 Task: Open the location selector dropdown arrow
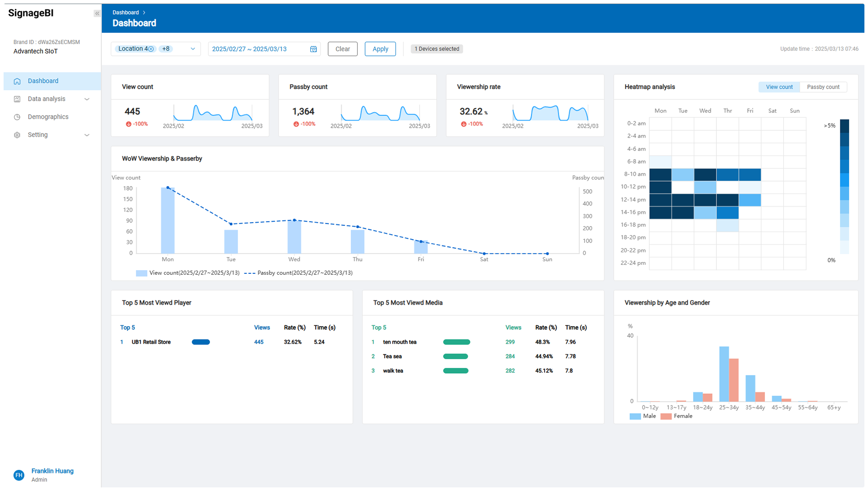[x=193, y=49]
